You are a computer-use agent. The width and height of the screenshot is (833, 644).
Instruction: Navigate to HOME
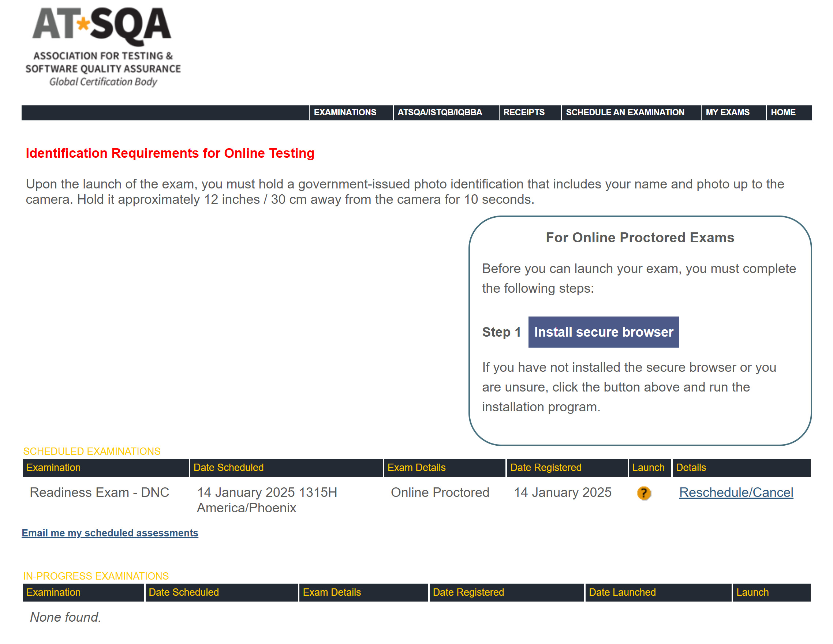[783, 112]
